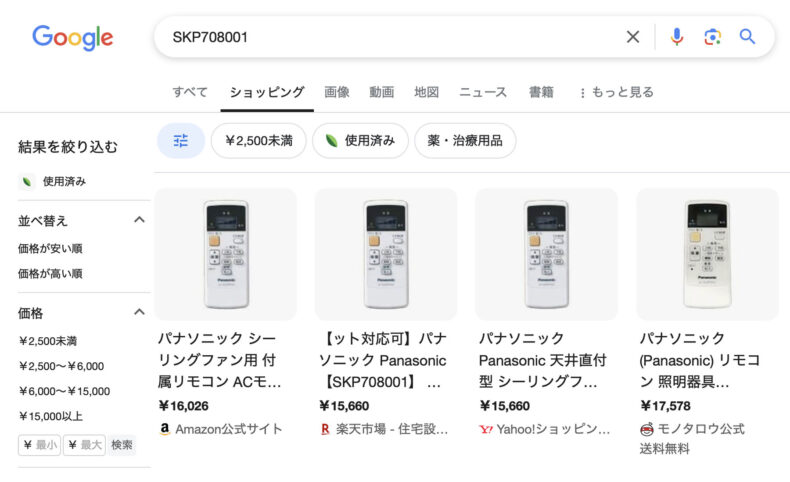Click the 検索 price button
This screenshot has height=482, width=790.
click(122, 445)
